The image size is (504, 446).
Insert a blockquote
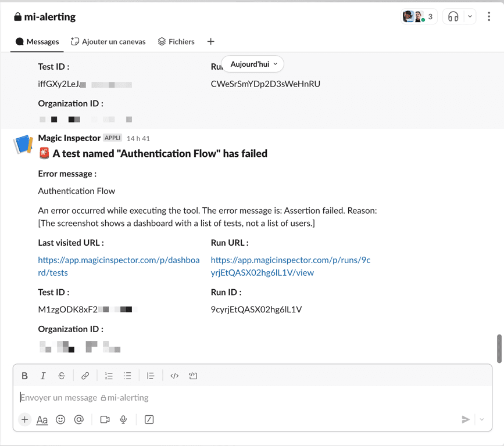tap(151, 376)
